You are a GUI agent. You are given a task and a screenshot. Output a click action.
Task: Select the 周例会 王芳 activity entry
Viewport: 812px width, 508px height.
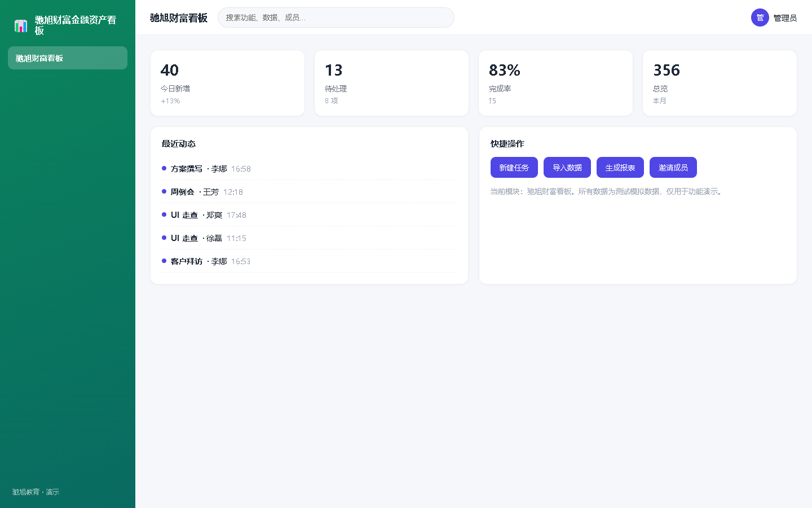click(309, 192)
